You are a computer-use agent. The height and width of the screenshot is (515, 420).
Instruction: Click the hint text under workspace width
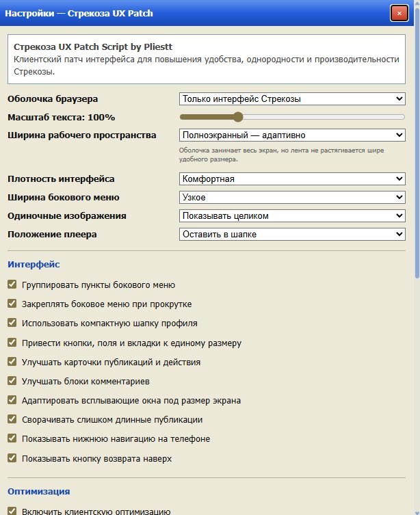point(281,155)
